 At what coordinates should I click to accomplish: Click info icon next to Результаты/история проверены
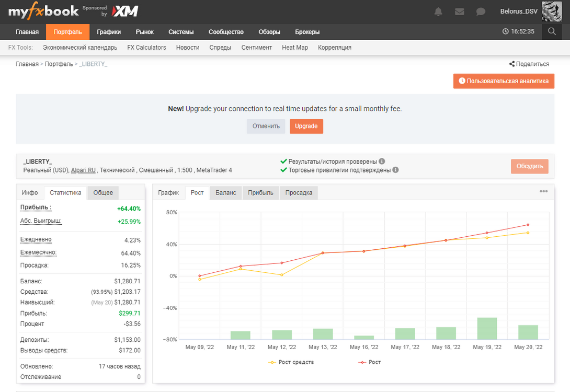click(382, 162)
